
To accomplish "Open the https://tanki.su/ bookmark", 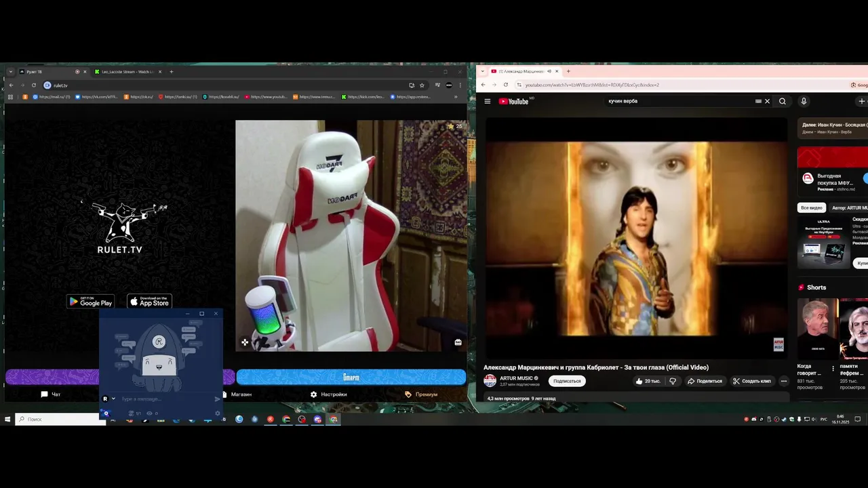I will pos(178,97).
